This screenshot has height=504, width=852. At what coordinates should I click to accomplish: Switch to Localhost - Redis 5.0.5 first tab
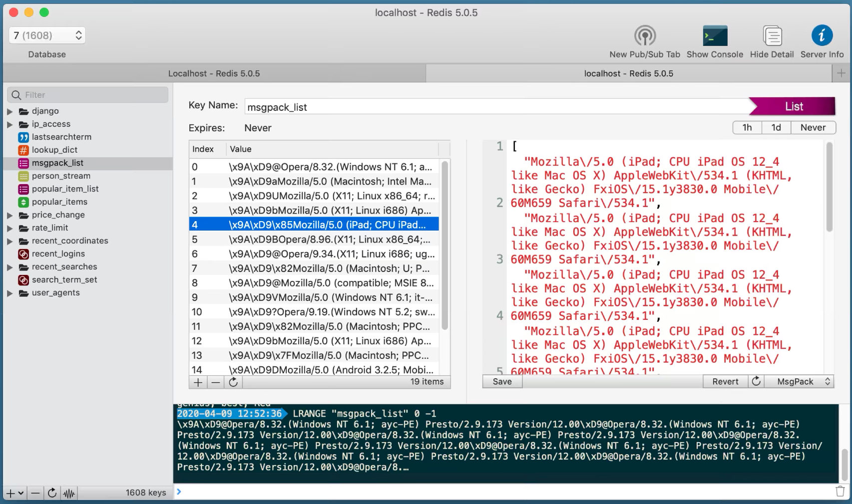pos(214,73)
